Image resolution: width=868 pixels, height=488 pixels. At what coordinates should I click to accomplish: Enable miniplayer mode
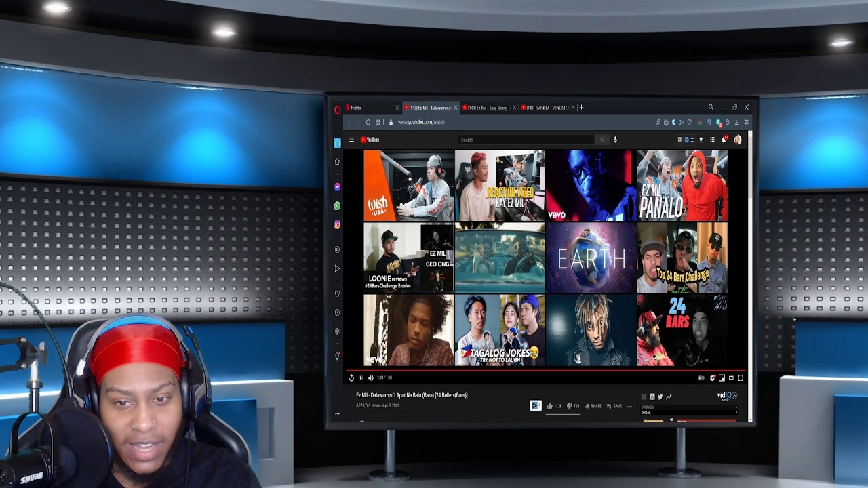tap(722, 378)
